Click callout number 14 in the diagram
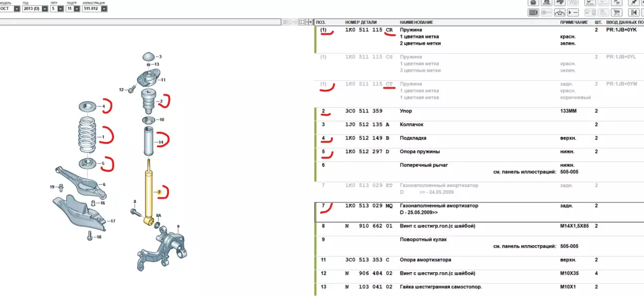 coord(161,143)
